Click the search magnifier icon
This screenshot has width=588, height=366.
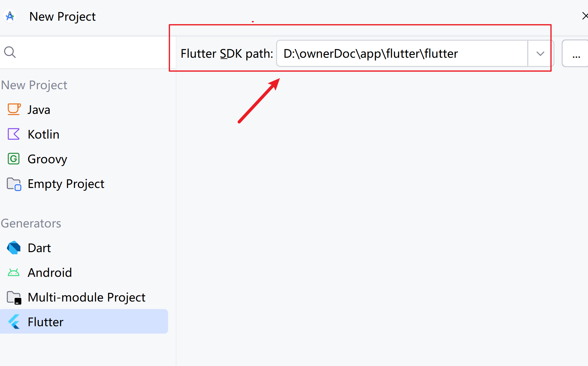pyautogui.click(x=10, y=52)
